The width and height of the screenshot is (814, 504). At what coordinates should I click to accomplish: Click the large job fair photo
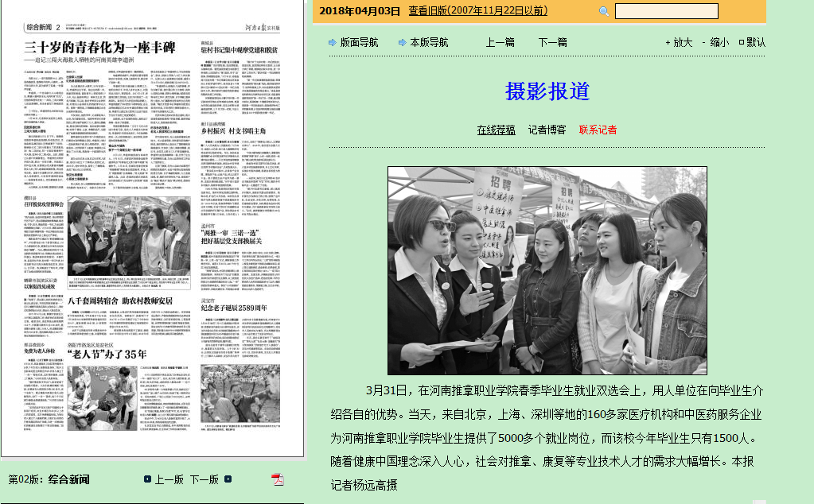[547, 270]
